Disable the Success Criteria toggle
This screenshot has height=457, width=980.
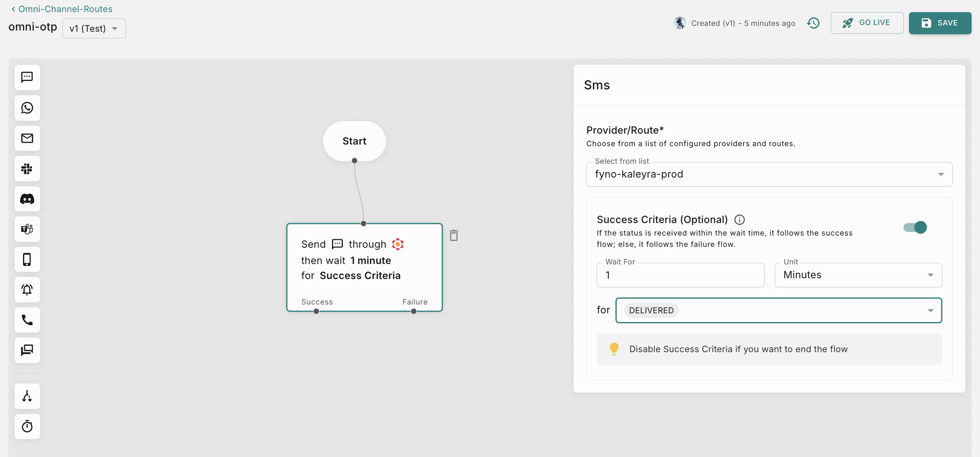[915, 227]
